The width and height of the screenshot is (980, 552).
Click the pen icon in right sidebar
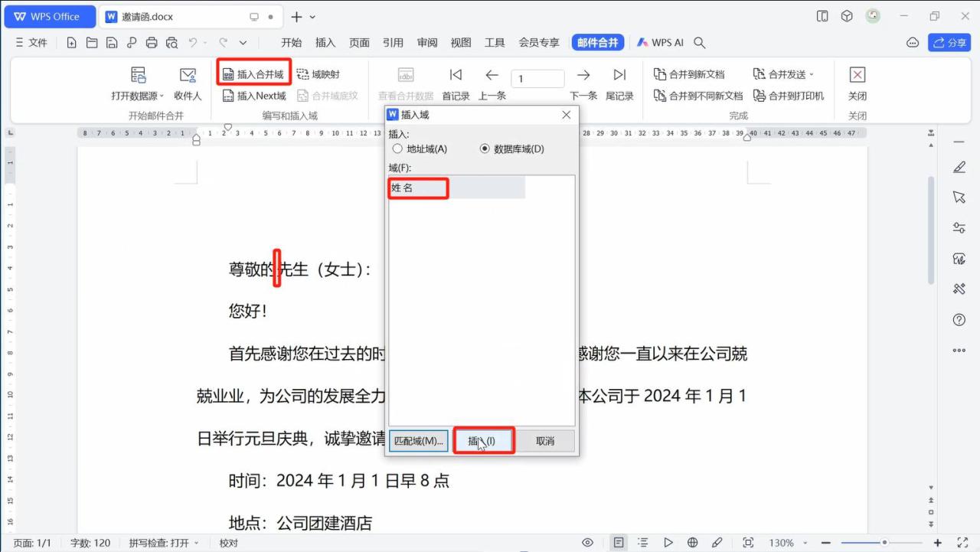[959, 167]
